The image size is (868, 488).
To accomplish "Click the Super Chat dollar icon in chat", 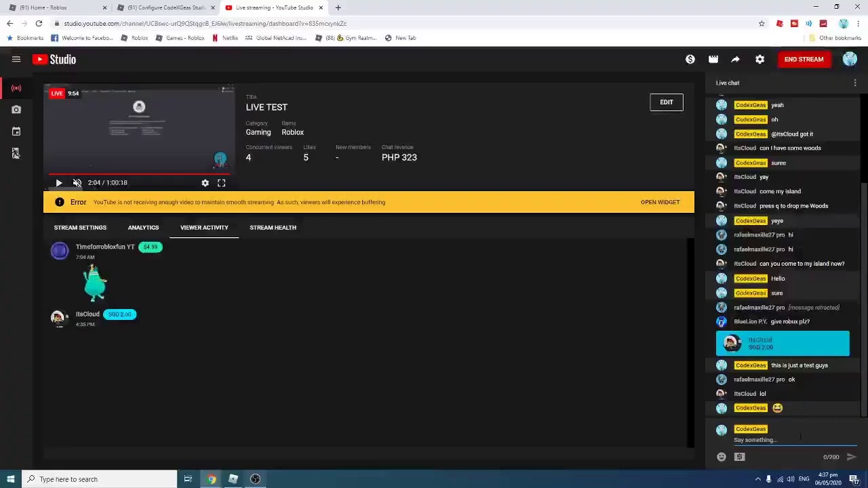I will [740, 457].
